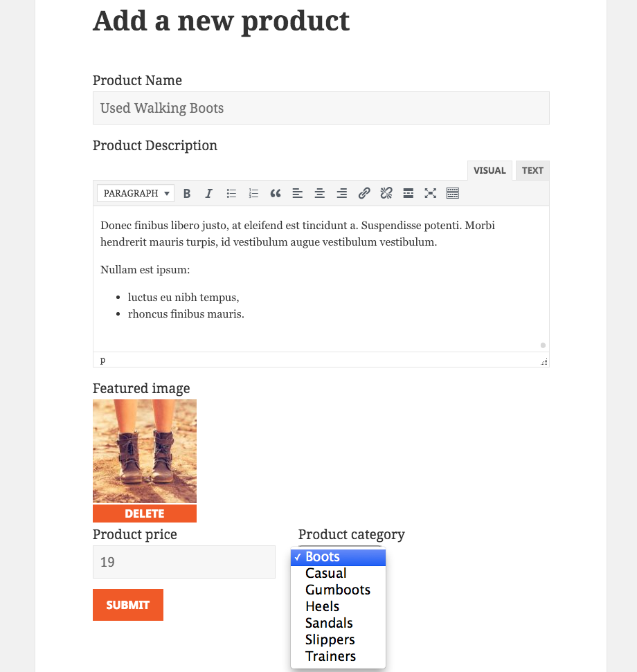Enter distraction-free fullscreen mode
The height and width of the screenshot is (672, 637).
(431, 193)
